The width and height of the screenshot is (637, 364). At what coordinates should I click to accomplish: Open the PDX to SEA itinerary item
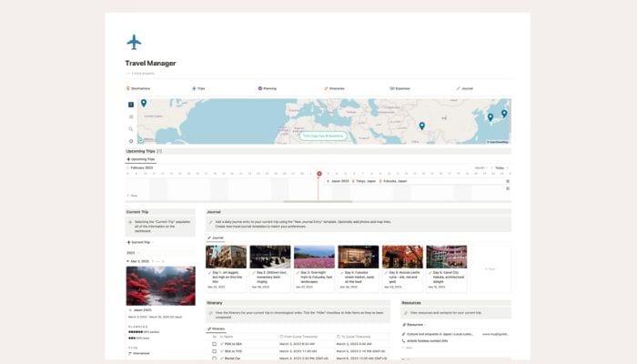coord(233,344)
